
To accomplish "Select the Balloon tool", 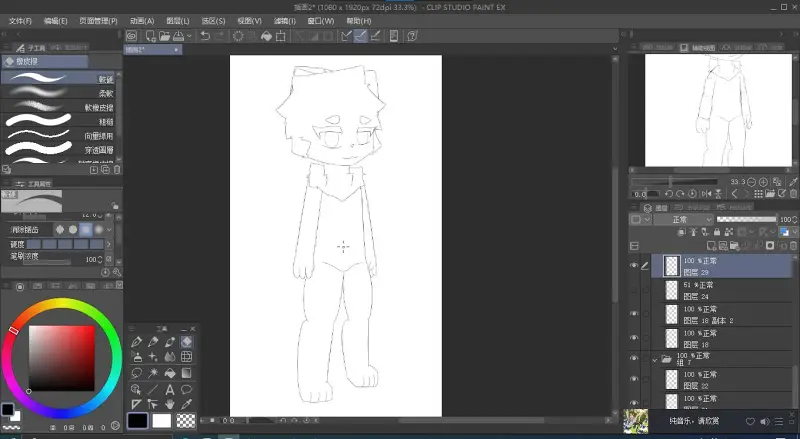I will coord(187,389).
